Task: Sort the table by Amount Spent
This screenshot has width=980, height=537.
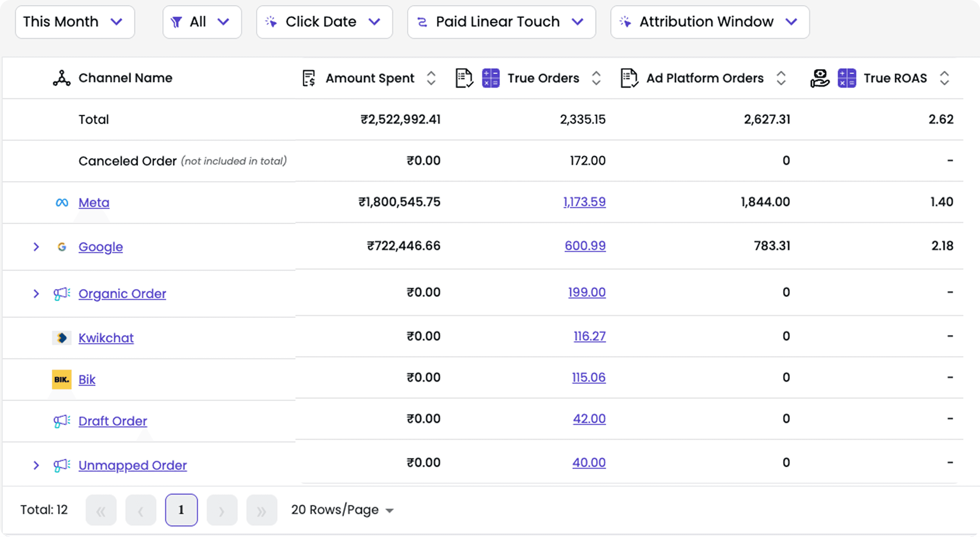Action: pos(431,78)
